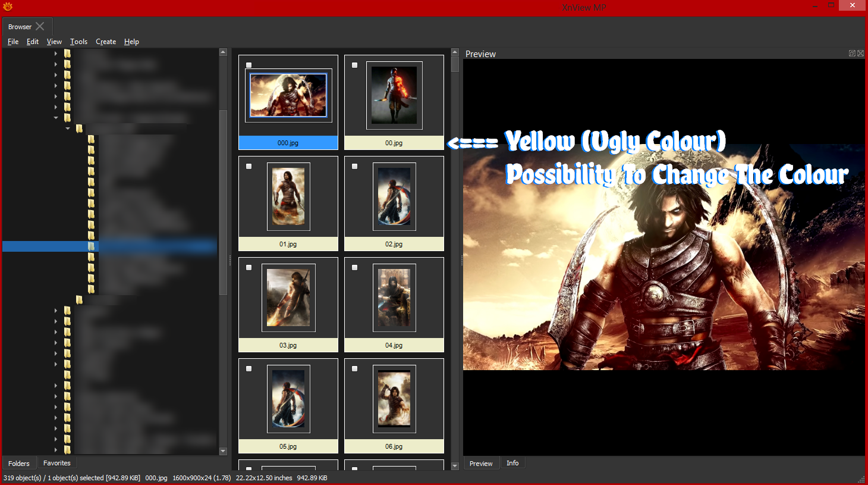Mark the 05.jpg checkbox

(x=249, y=369)
